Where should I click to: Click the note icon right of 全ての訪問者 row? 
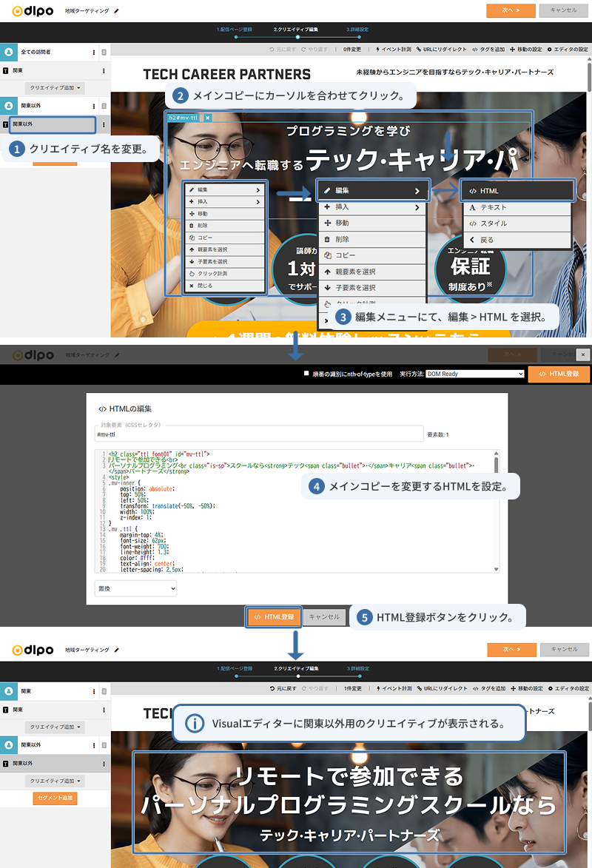pos(104,52)
